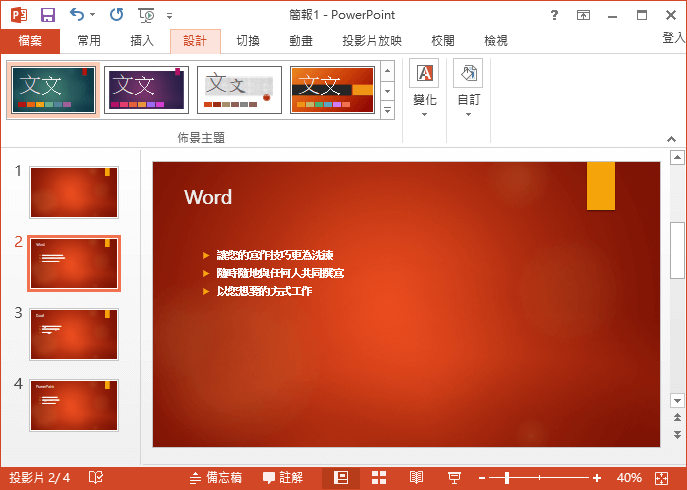The height and width of the screenshot is (490, 687).
Task: Switch to the 切換 tab
Action: (248, 41)
